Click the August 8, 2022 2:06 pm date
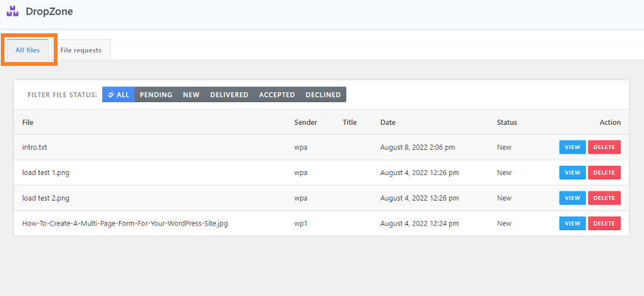Screen dimensions: 644x296 point(417,147)
